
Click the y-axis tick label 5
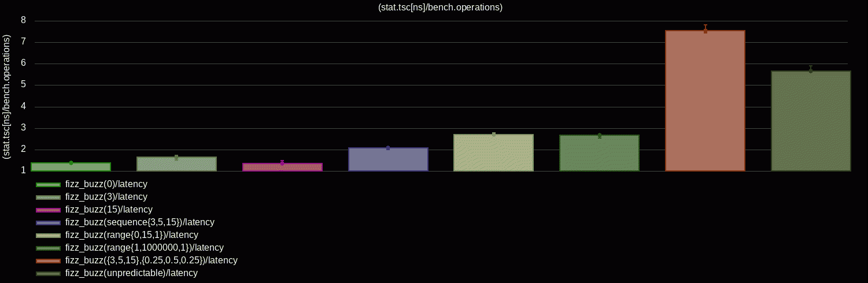[x=24, y=85]
